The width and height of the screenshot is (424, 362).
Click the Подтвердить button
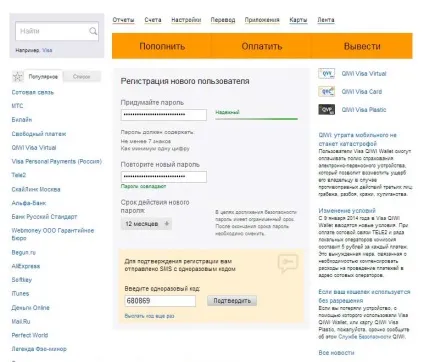tap(232, 301)
